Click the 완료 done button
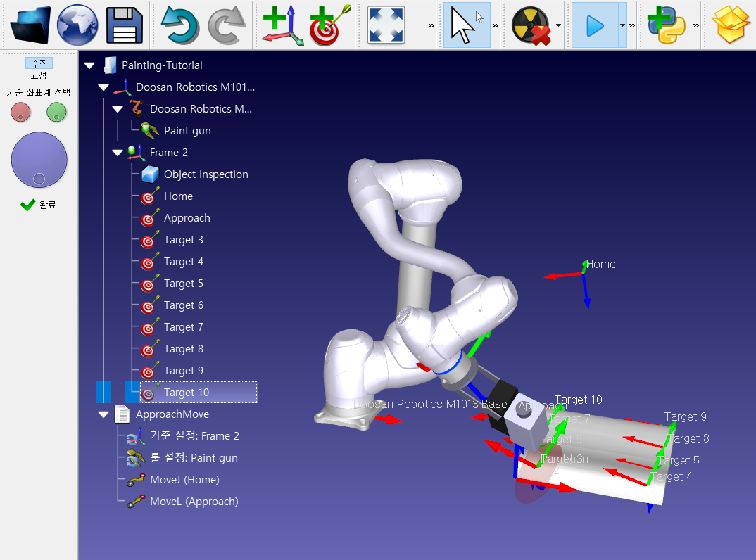756x560 pixels. click(x=39, y=205)
